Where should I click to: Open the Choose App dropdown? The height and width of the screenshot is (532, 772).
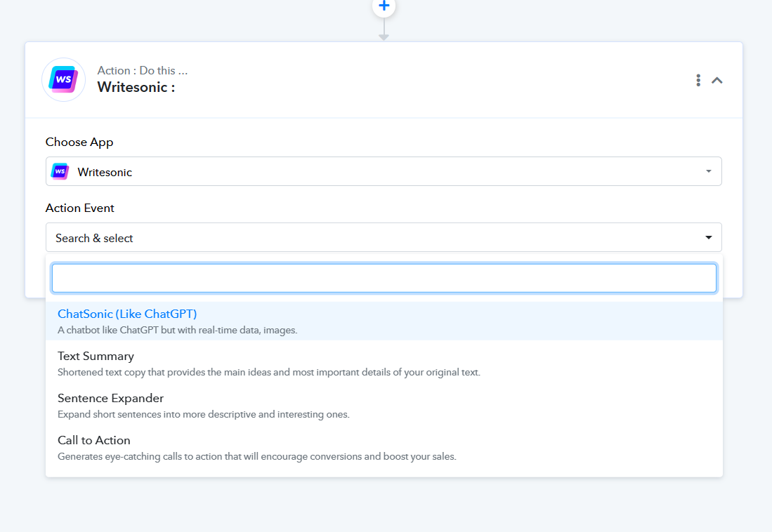point(384,171)
